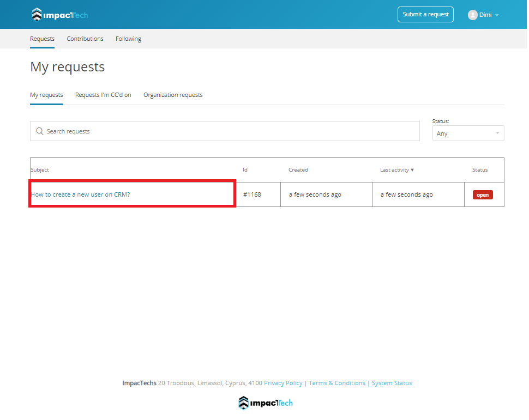Open the Status Any dropdown
The width and height of the screenshot is (529, 420).
(468, 133)
